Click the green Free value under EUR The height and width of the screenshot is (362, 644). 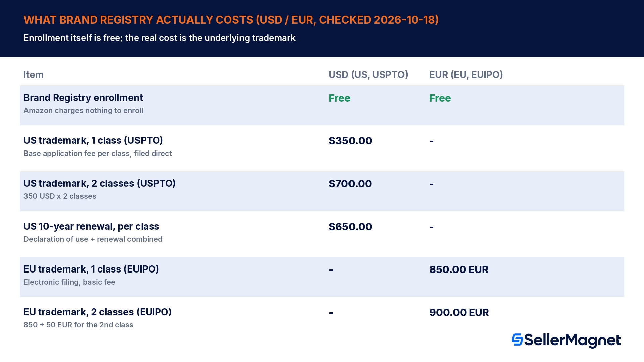click(x=440, y=98)
